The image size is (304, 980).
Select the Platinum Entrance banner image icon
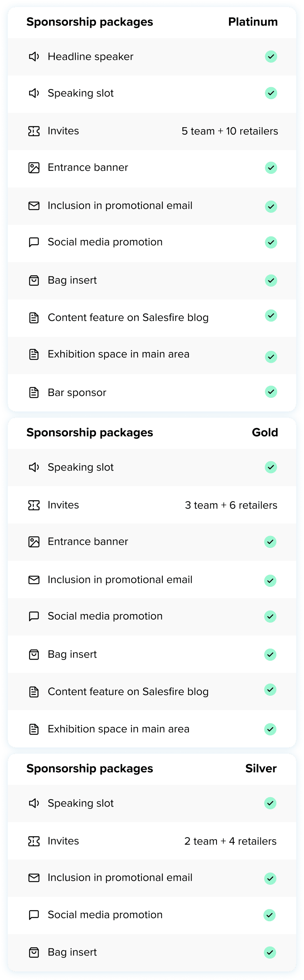[34, 168]
